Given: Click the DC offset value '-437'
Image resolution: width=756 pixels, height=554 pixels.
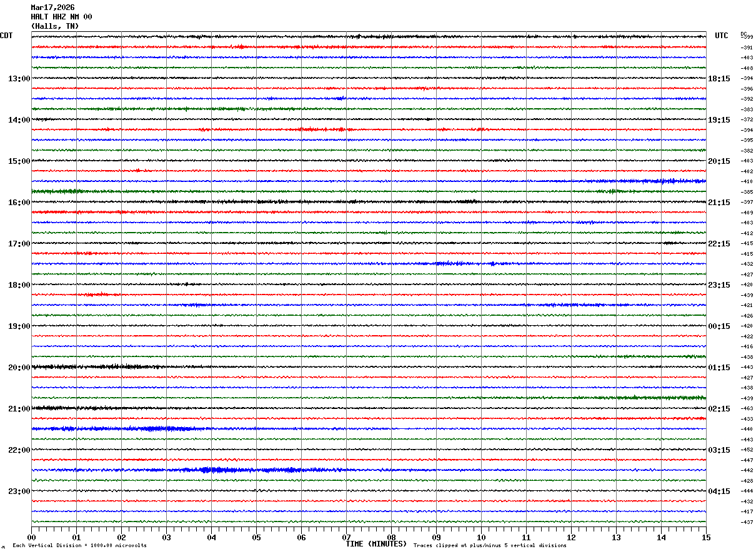Looking at the screenshot, I should click(747, 522).
